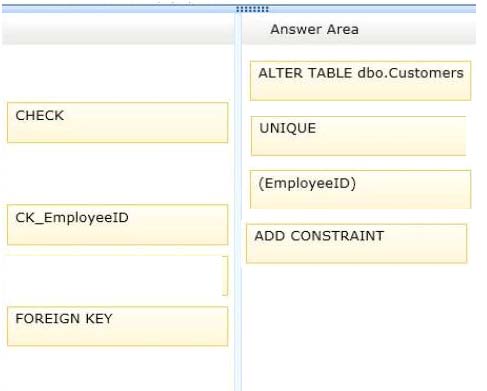Grab the dotted grip handle at top
The image size is (487, 391).
tap(252, 9)
